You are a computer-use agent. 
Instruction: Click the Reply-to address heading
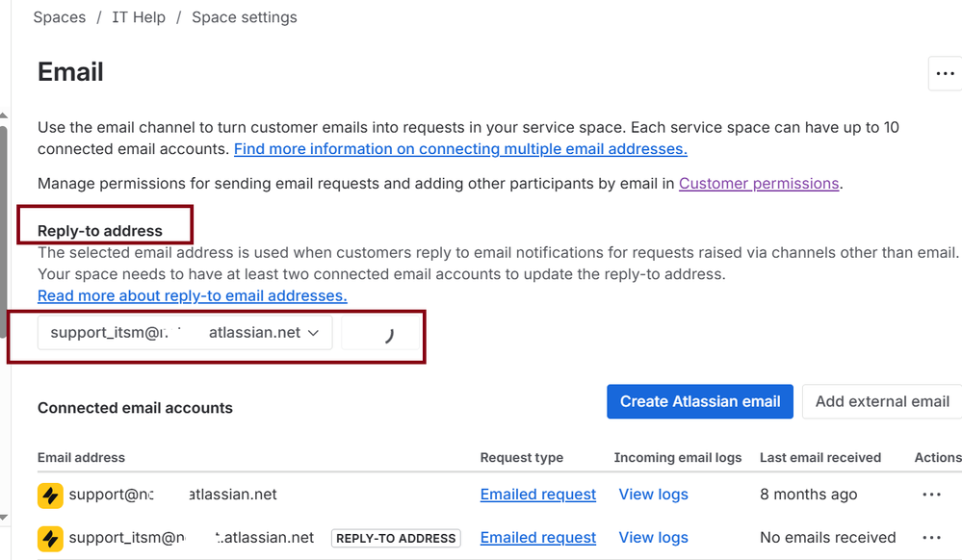point(100,231)
